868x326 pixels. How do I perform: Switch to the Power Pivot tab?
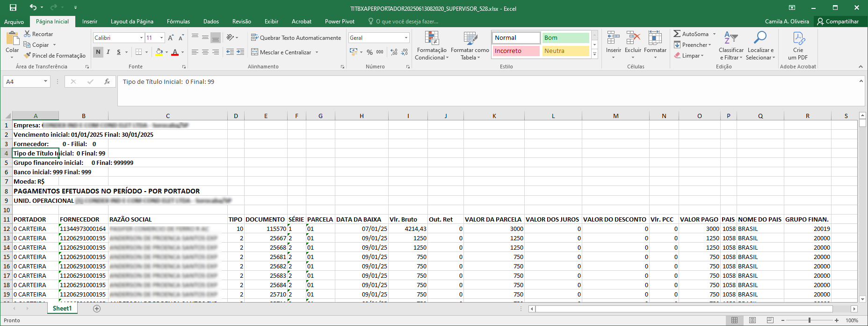coord(340,22)
